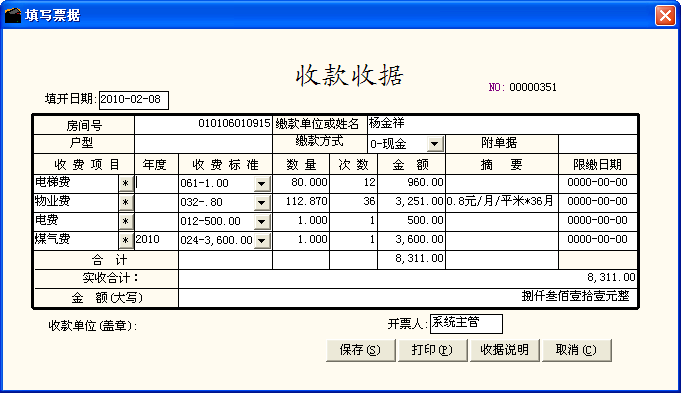Expand the 061-1.00 fee standard dropdown
Image resolution: width=681 pixels, height=393 pixels.
261,184
